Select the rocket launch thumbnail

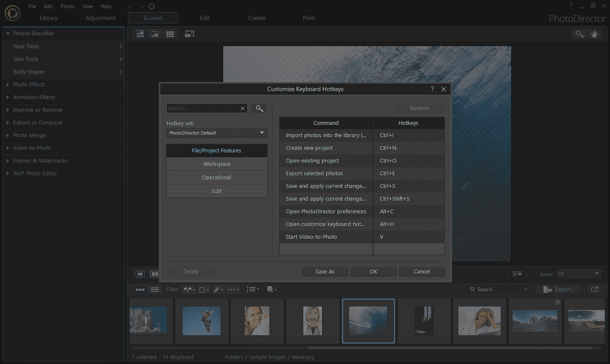click(x=148, y=321)
